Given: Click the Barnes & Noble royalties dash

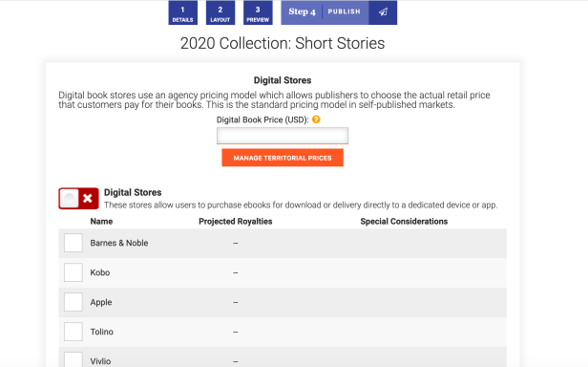Looking at the screenshot, I should point(236,243).
